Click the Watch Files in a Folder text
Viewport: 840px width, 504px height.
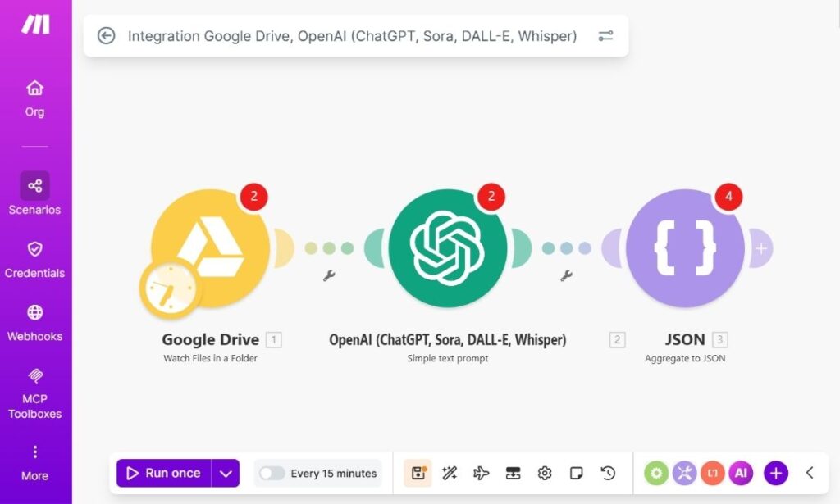click(x=211, y=358)
